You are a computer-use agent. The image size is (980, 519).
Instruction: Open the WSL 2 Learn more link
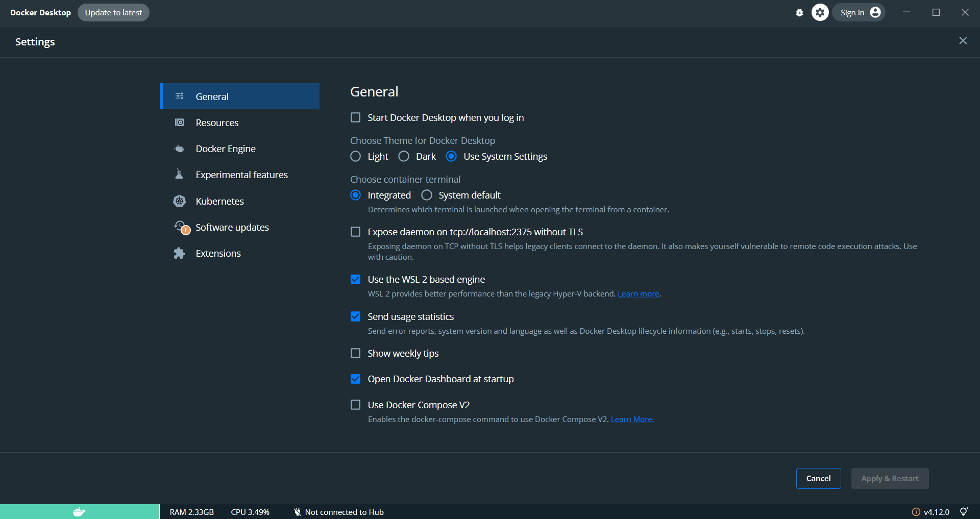[x=639, y=293]
